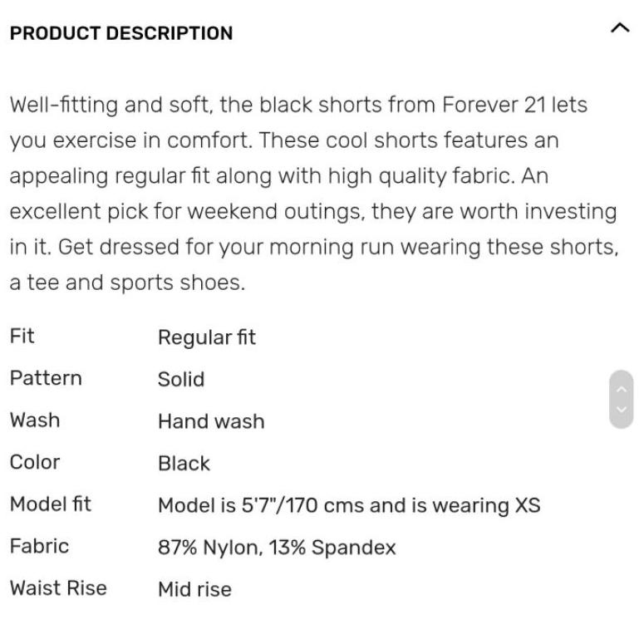Click the Solid pattern value
This screenshot has height=644, width=644.
181,379
